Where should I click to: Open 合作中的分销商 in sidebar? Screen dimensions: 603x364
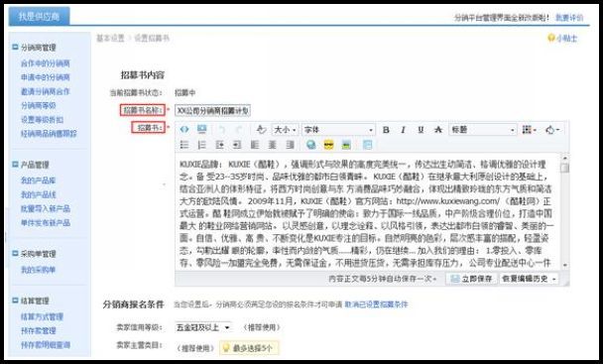tap(46, 63)
